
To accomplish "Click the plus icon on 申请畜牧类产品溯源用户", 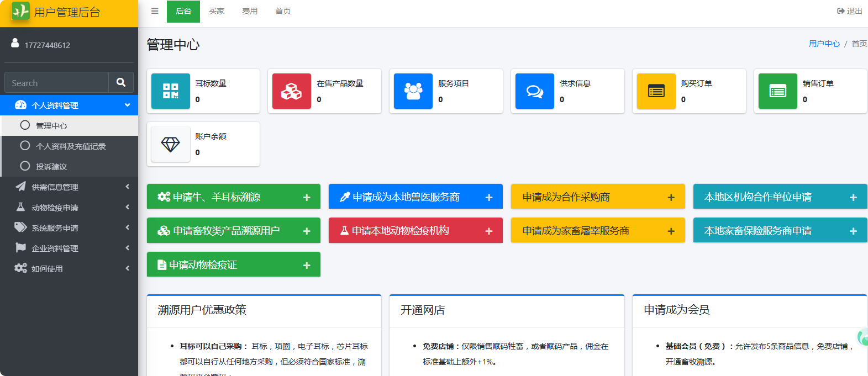I will (x=307, y=231).
